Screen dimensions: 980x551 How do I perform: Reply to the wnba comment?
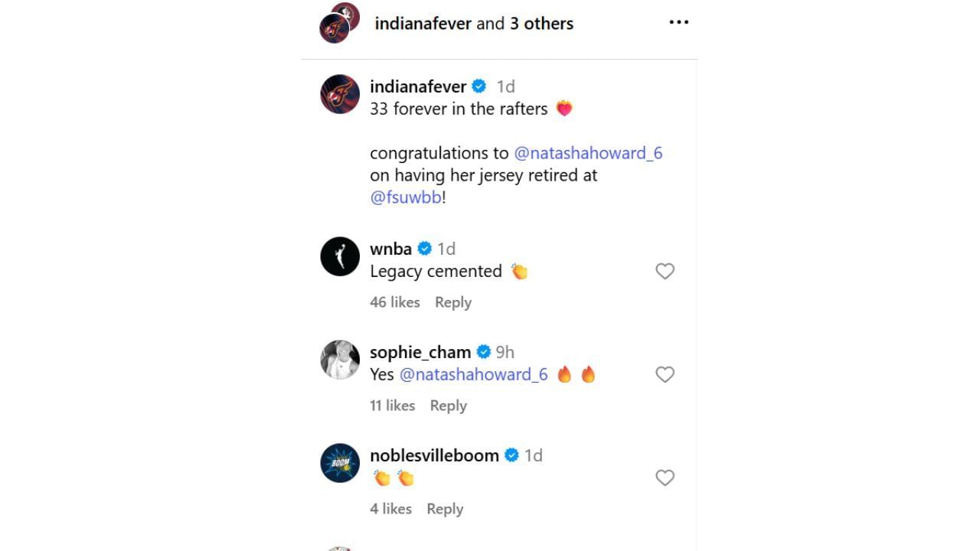453,302
